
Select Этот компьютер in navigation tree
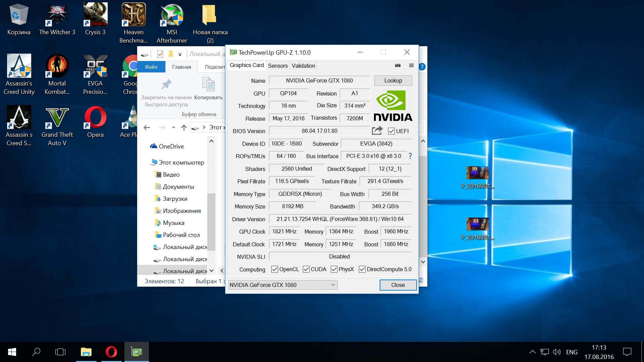pos(177,163)
